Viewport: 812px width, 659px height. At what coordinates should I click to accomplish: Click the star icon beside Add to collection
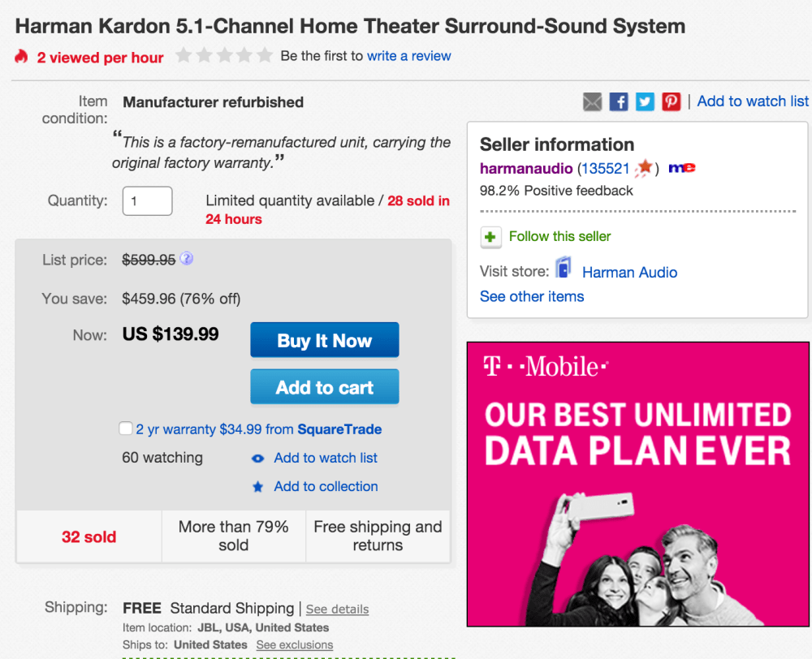pyautogui.click(x=258, y=487)
